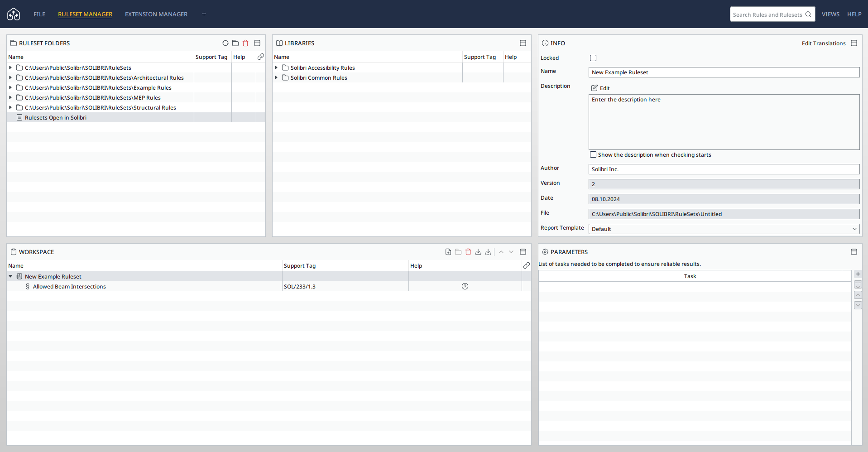Expand Solibri Accessibility Rules library
Screen dimensions: 868x452
click(276, 67)
